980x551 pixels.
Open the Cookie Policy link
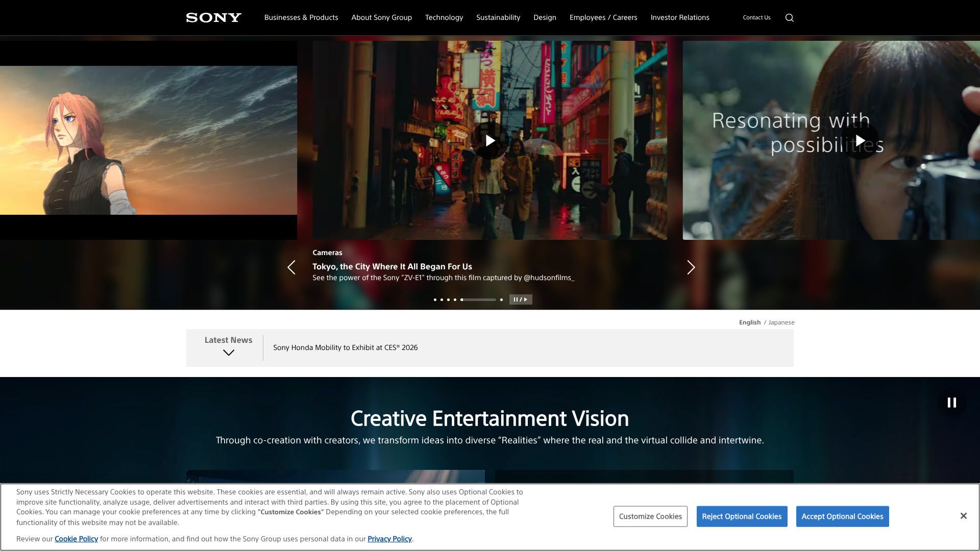click(76, 539)
